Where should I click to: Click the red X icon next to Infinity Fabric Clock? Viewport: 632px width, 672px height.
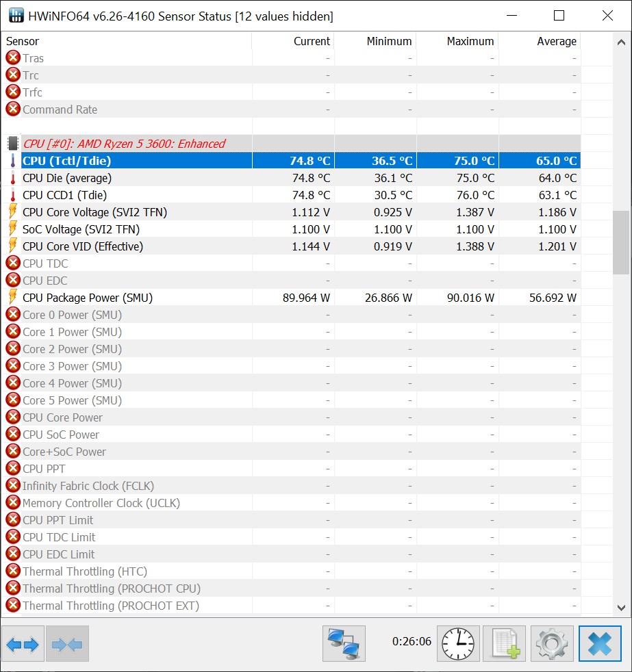[13, 485]
